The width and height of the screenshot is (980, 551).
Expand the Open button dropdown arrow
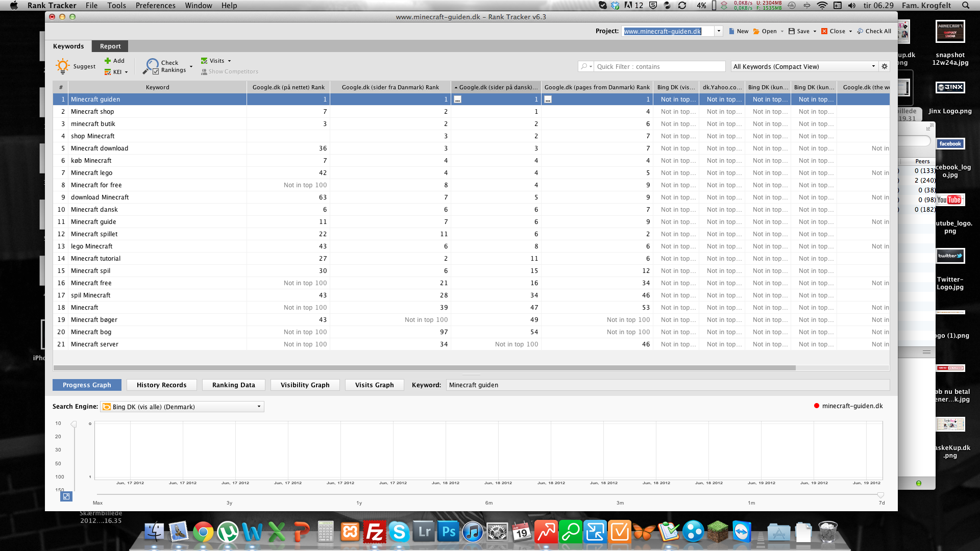point(782,32)
